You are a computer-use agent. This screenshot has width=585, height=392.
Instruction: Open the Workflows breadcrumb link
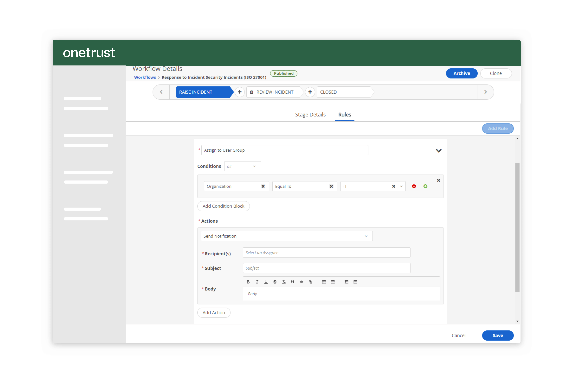pos(145,77)
